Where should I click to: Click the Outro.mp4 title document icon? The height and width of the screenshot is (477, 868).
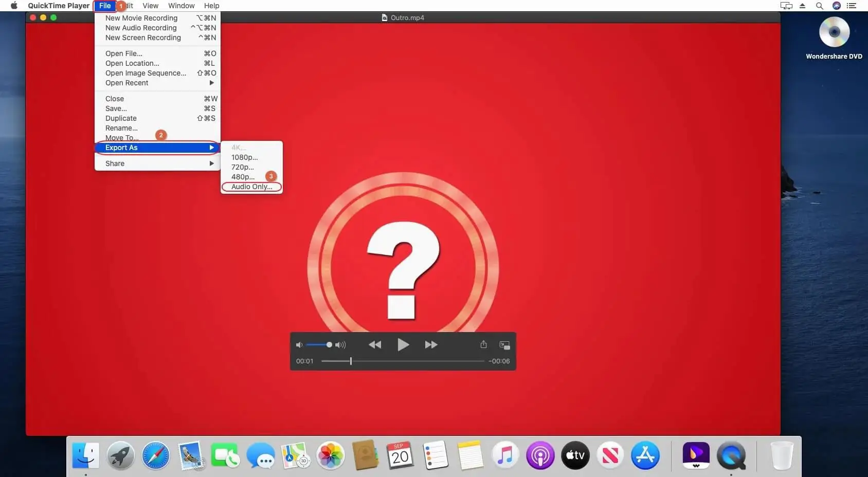[x=384, y=17]
